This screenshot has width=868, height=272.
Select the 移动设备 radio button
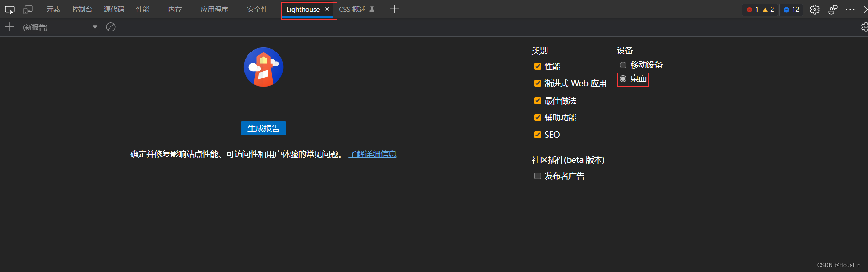(x=623, y=65)
